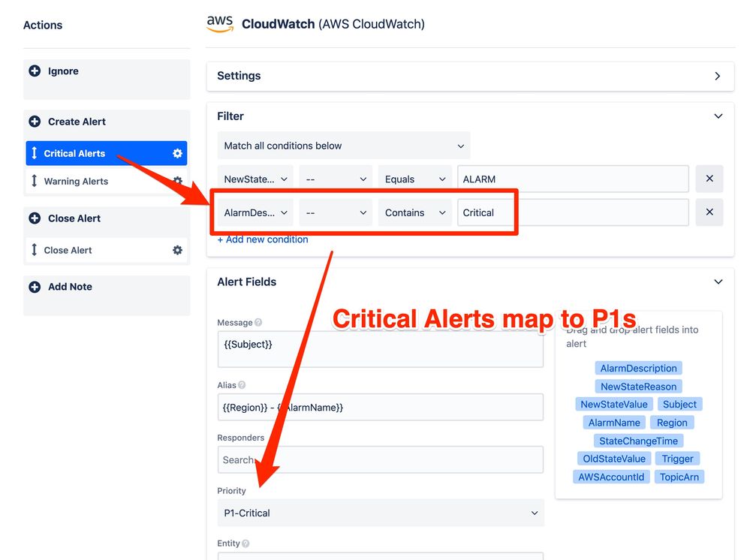Click the OldStateValue field tag
This screenshot has width=750, height=560.
[614, 459]
